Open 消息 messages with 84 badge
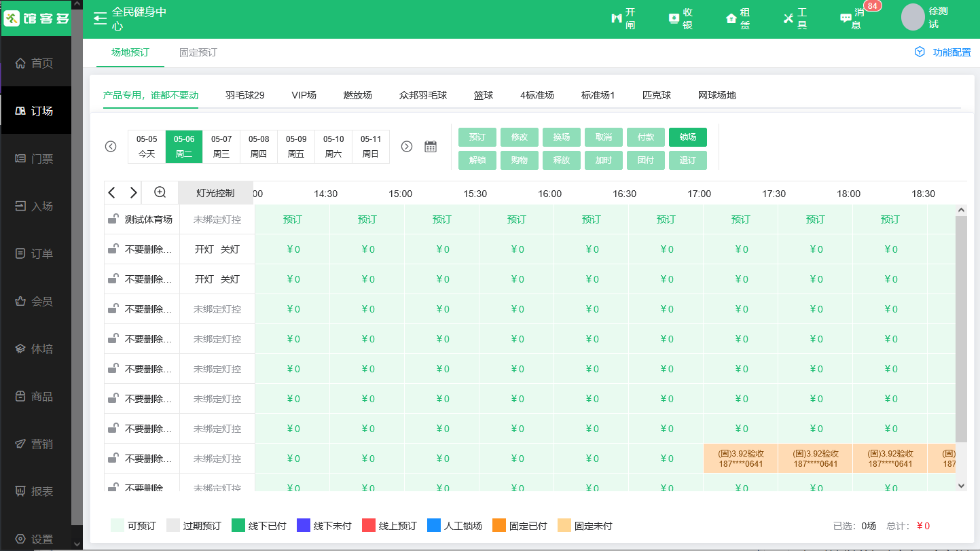The width and height of the screenshot is (980, 551). [852, 18]
